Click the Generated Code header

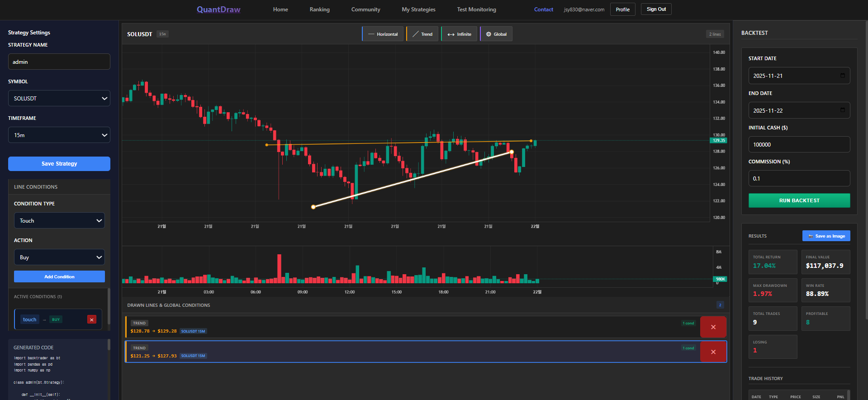click(x=33, y=348)
